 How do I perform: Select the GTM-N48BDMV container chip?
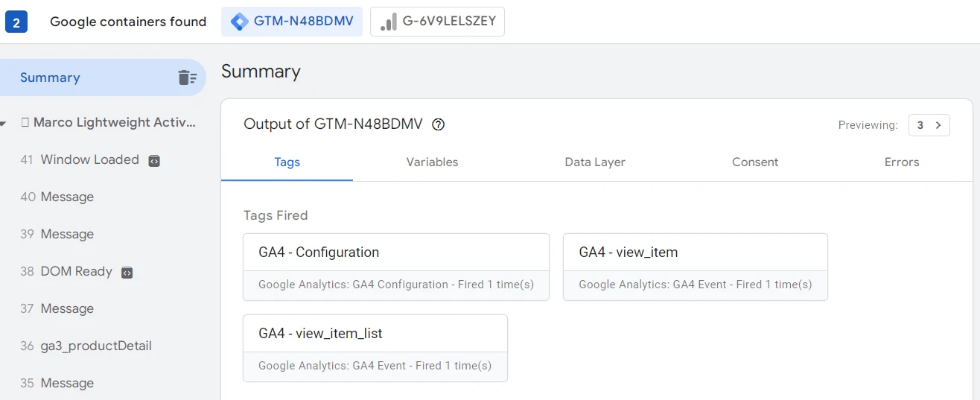[292, 22]
